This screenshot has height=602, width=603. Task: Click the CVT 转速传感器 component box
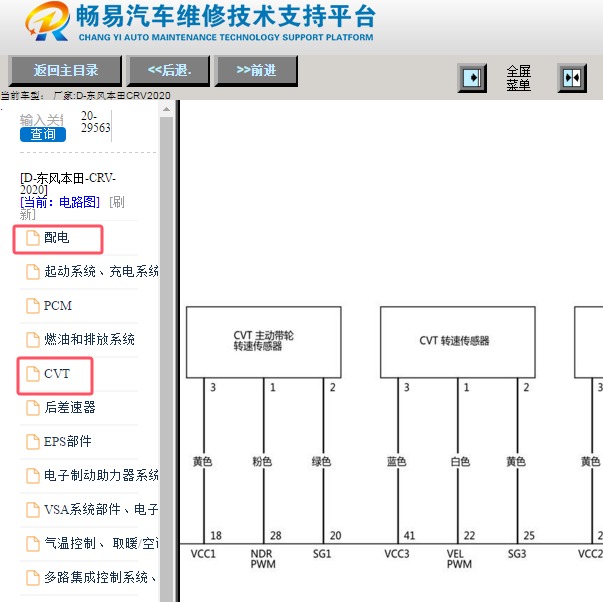[458, 342]
